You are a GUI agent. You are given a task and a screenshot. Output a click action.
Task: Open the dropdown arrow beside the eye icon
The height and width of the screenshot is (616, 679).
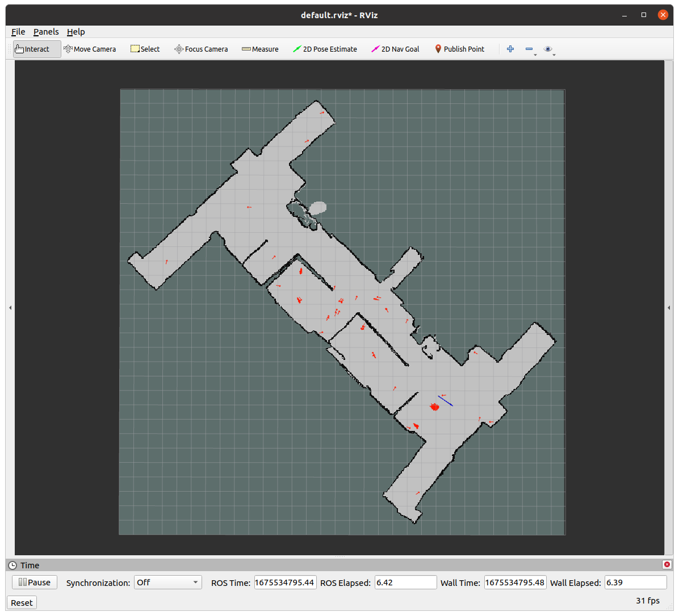[554, 55]
